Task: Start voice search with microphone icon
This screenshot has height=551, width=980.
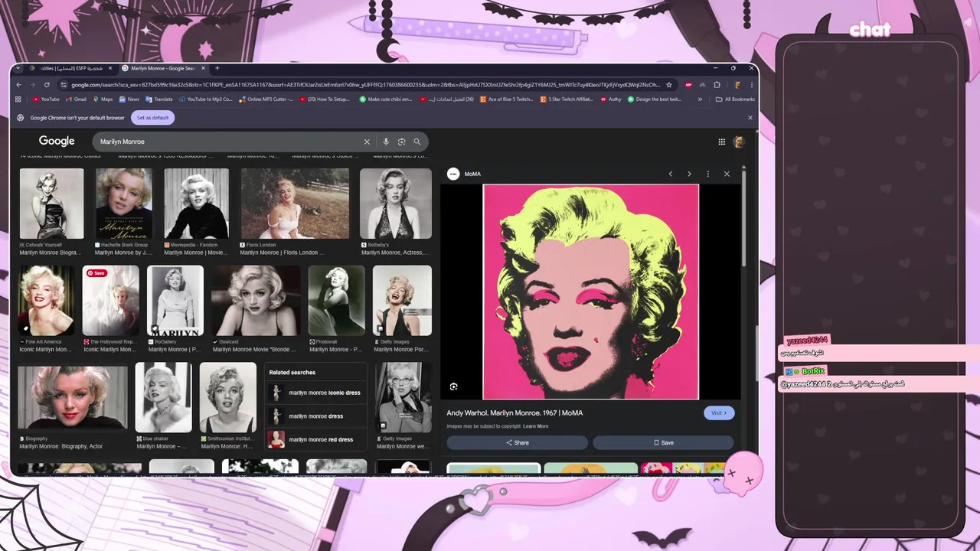Action: click(x=386, y=142)
